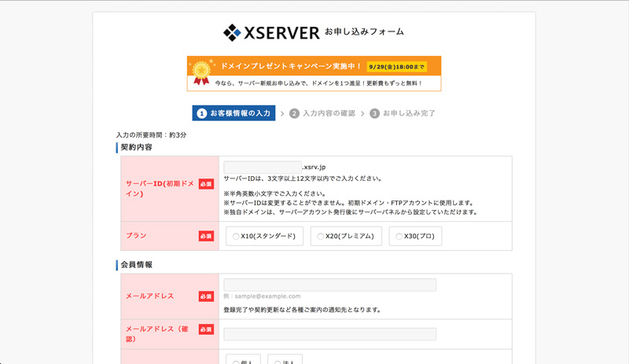Click the 9/29(金)18:00まで deadline label
The image size is (629, 364).
[397, 67]
